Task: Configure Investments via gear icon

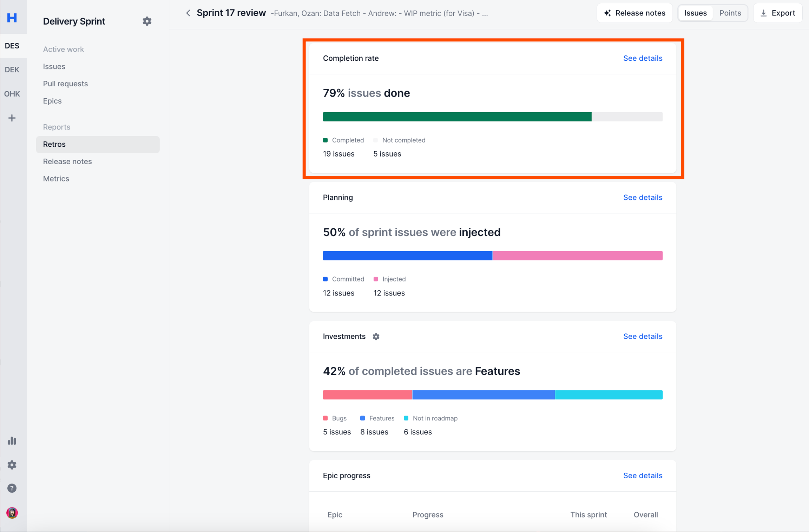Action: pos(376,337)
